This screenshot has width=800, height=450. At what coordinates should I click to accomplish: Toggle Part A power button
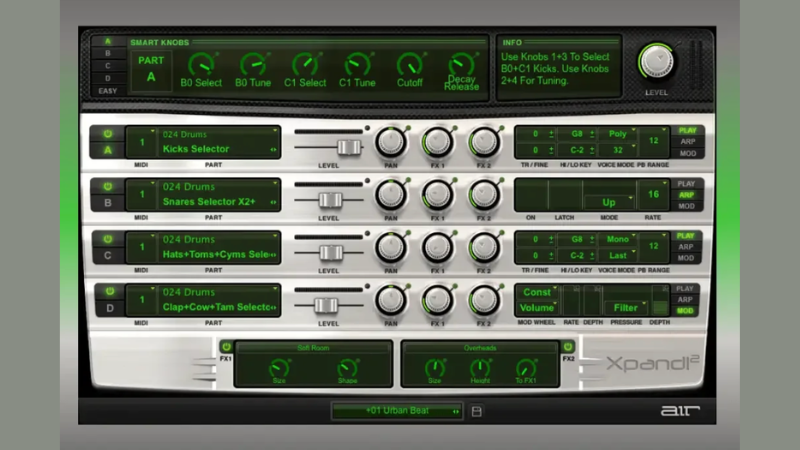107,134
